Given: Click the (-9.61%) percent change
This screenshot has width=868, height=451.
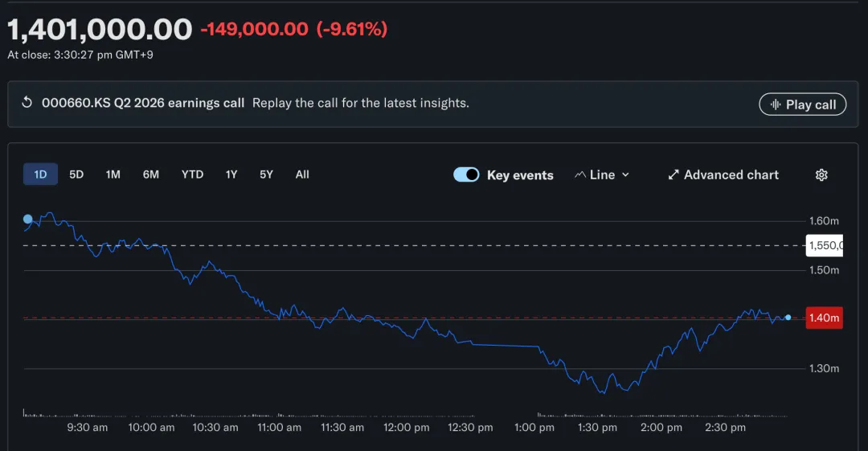Looking at the screenshot, I should (x=351, y=29).
